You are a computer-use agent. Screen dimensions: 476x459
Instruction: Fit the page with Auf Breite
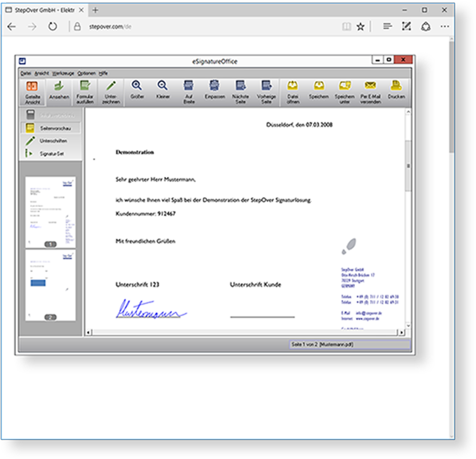click(x=189, y=93)
